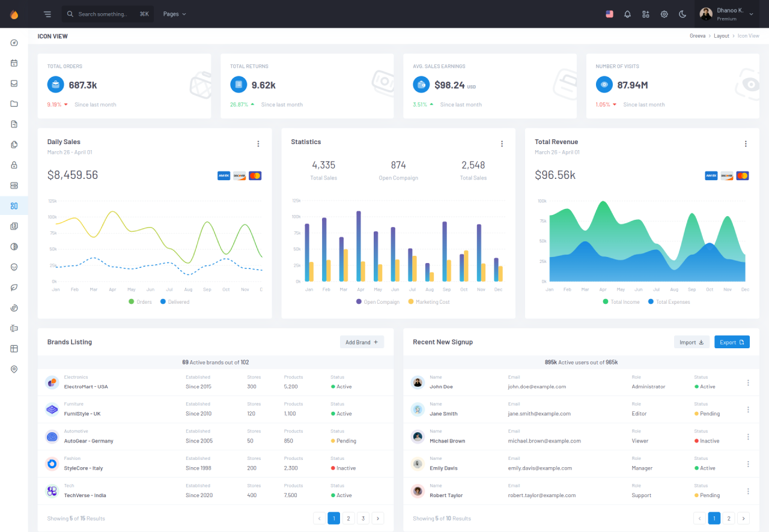Screen dimensions: 769x532
Task: Toggle the Total Income legend series
Action: tap(621, 302)
